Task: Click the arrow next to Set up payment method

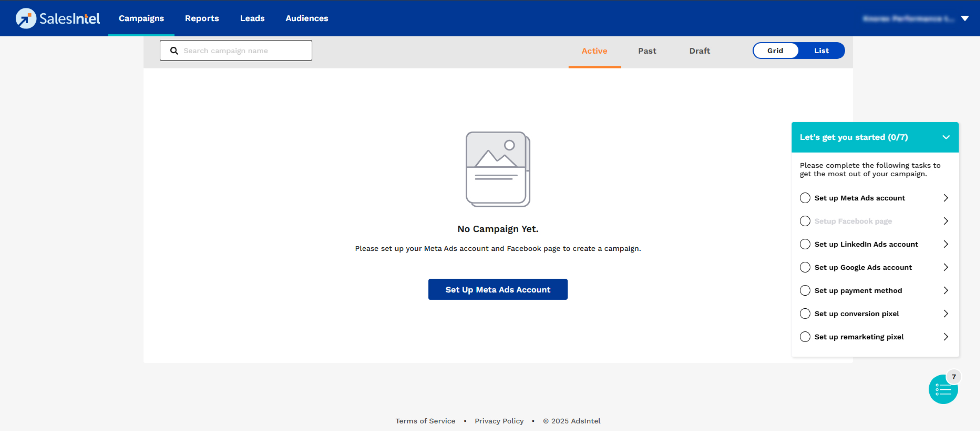Action: click(x=946, y=291)
